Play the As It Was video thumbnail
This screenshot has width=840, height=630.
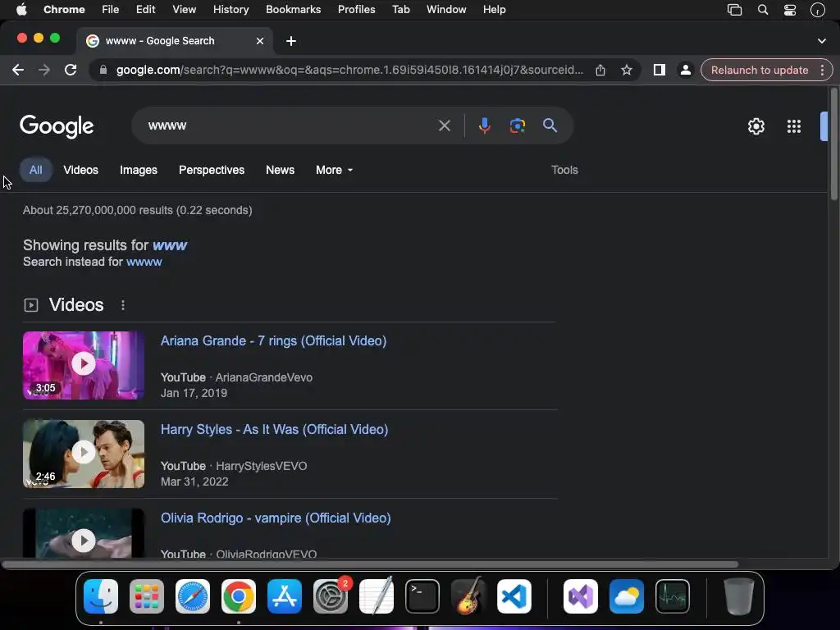pyautogui.click(x=84, y=454)
